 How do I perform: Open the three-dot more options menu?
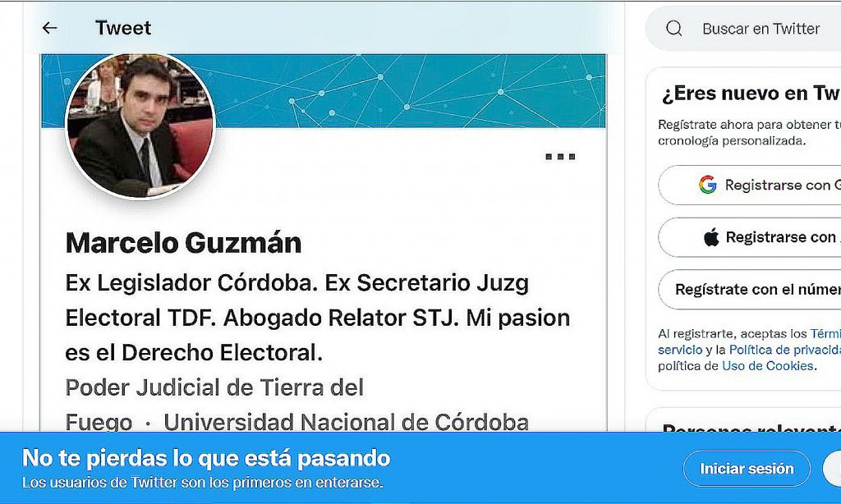tap(560, 157)
